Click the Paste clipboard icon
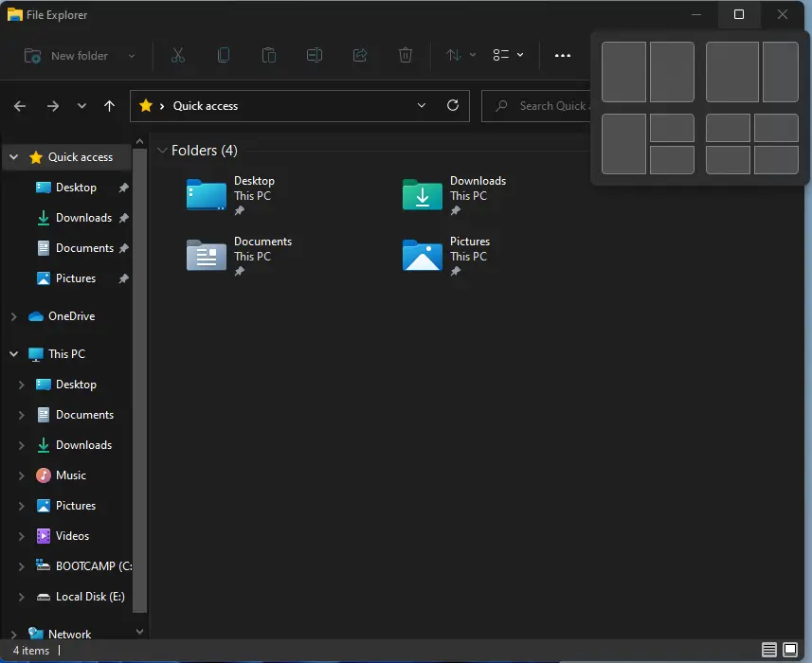This screenshot has width=812, height=663. [269, 55]
